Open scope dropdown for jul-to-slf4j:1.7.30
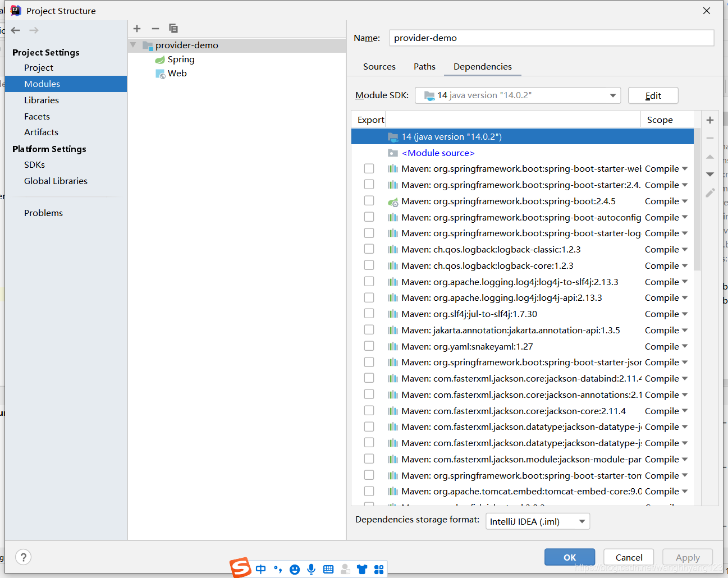Screen dimensions: 728x578 point(685,314)
